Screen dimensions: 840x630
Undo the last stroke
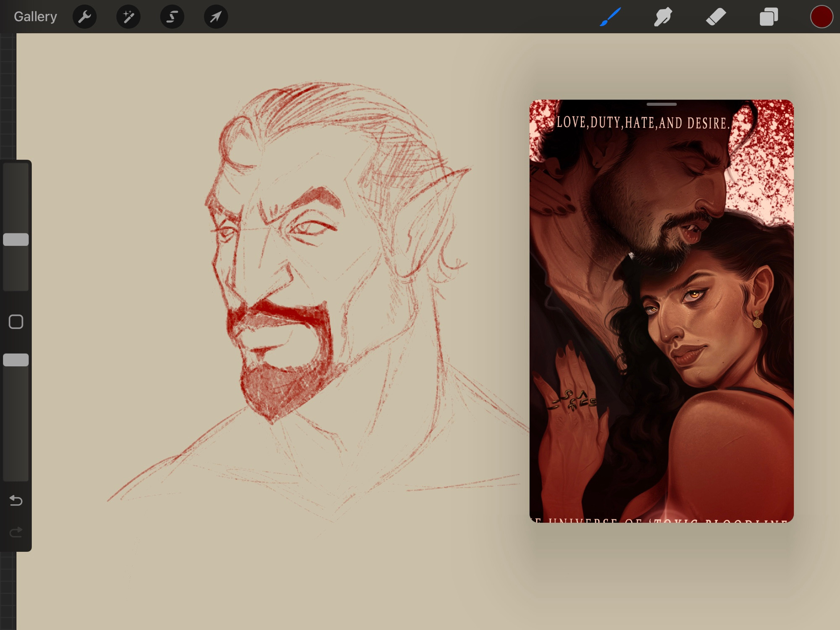(x=16, y=500)
